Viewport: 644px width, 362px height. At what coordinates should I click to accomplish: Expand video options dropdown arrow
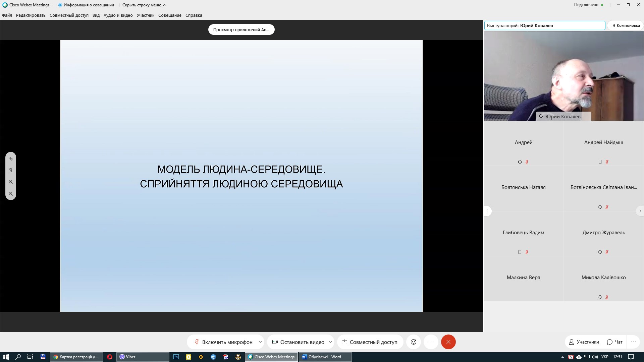[330, 342]
